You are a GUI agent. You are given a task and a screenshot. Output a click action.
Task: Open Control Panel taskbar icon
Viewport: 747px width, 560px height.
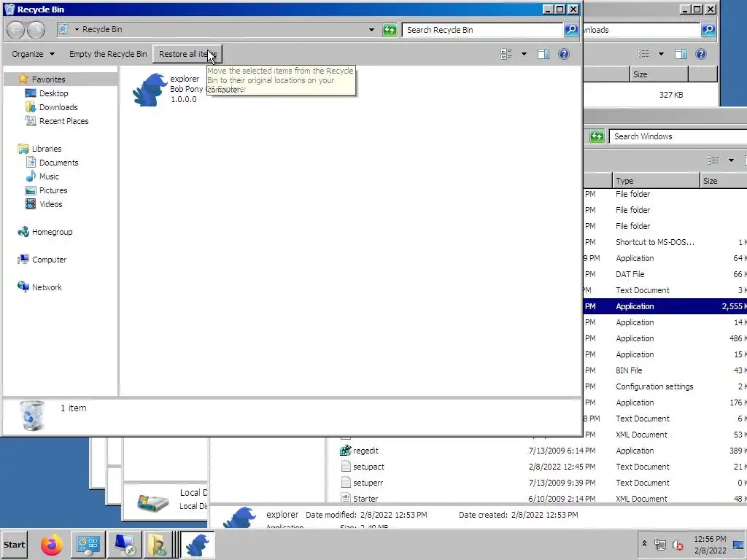coord(88,545)
